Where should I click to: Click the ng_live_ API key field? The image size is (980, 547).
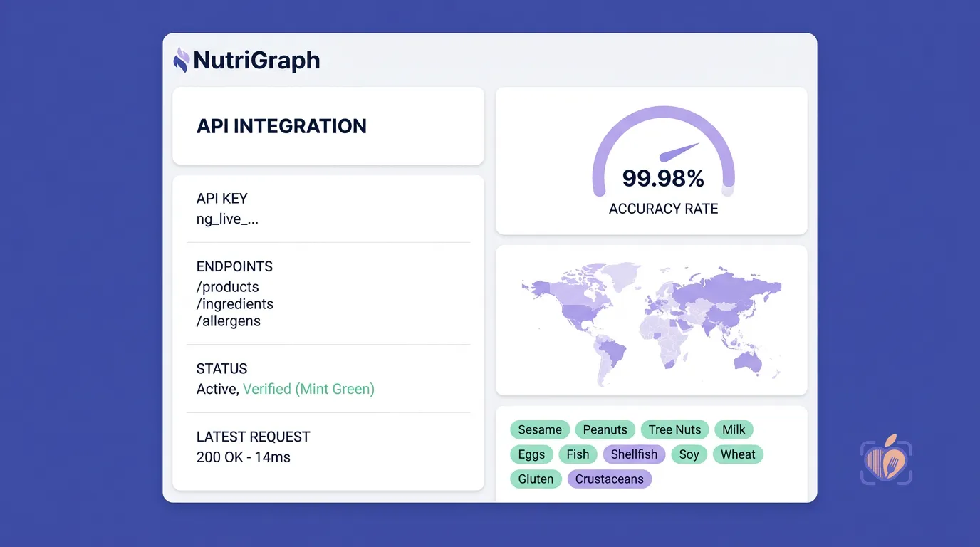(227, 219)
